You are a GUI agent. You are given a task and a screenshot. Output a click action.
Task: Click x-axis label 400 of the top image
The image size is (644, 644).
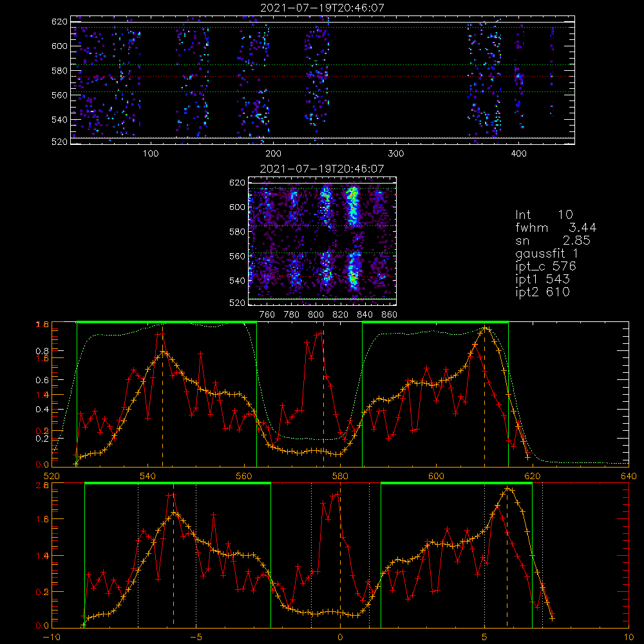pos(518,154)
